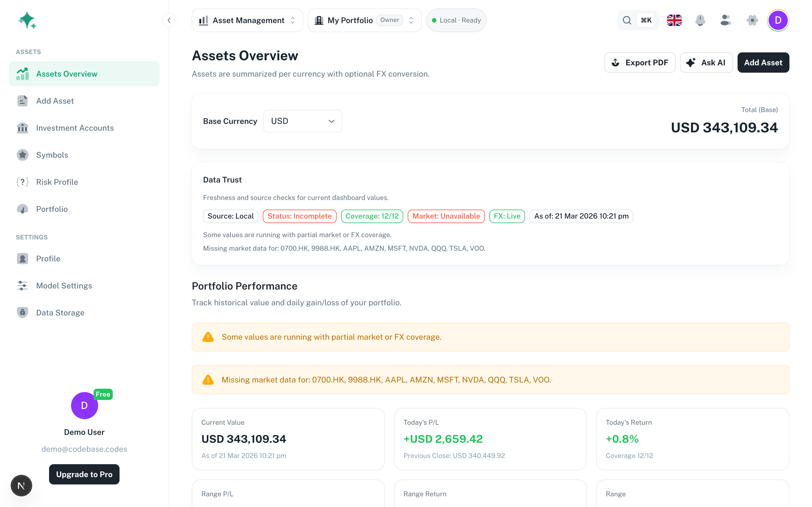Click the Data Storage lock icon
Viewport: 812px width, 507px height.
pos(22,312)
